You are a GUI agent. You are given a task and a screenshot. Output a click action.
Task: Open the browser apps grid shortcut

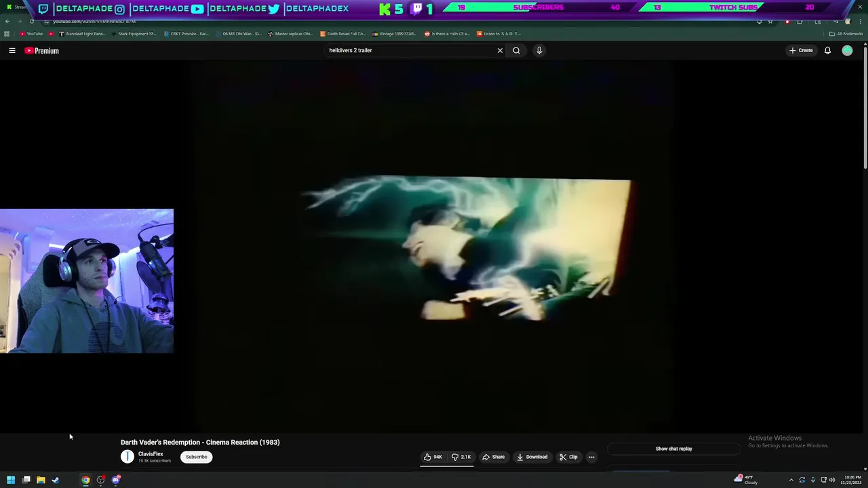(x=7, y=34)
